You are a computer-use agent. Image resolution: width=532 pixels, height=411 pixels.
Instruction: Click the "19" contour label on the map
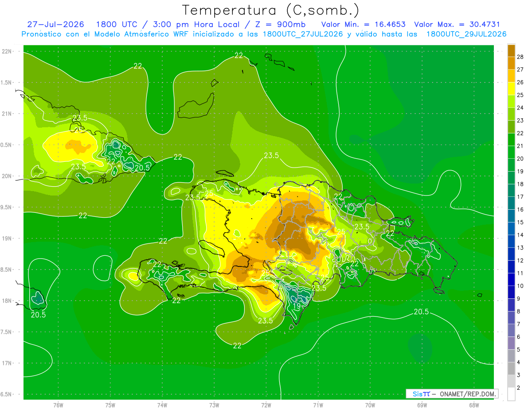coord(297,306)
